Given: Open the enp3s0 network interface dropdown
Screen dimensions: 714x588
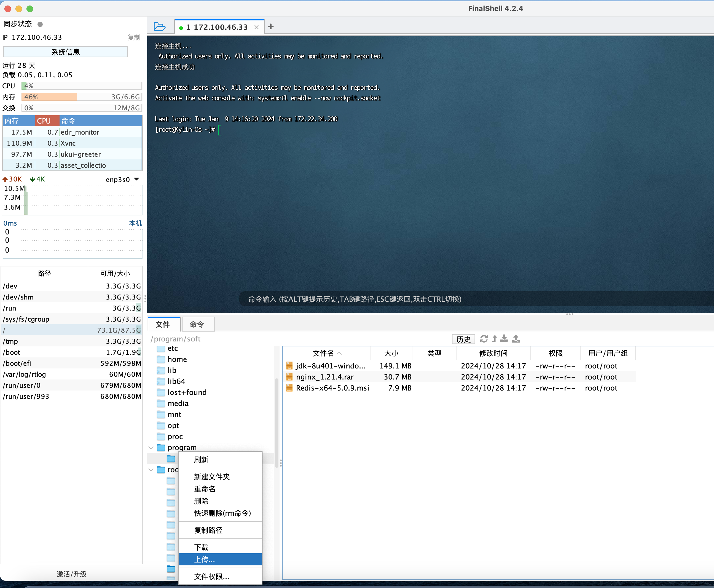Looking at the screenshot, I should pyautogui.click(x=136, y=179).
